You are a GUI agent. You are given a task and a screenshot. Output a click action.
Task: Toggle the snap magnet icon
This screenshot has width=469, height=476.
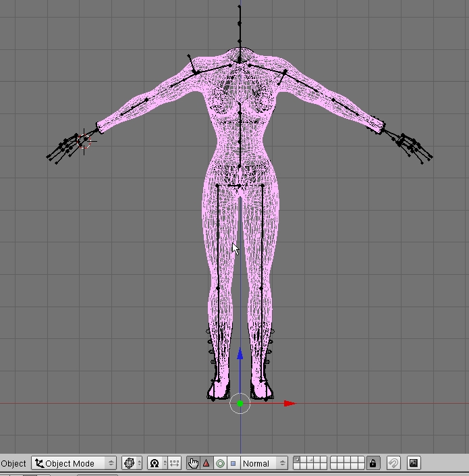pos(393,463)
